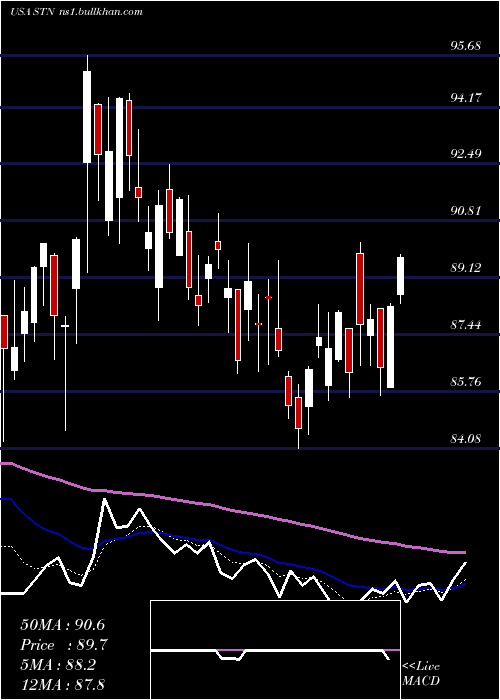Click the 50MA : 90.6 readout
This screenshot has width=500, height=700.
click(x=62, y=625)
